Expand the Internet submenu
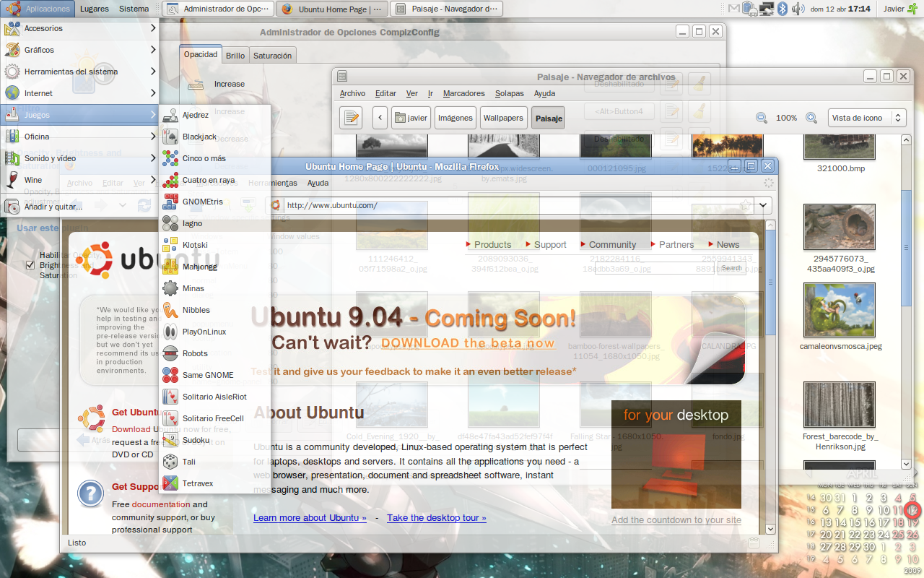This screenshot has height=578, width=924. click(79, 93)
